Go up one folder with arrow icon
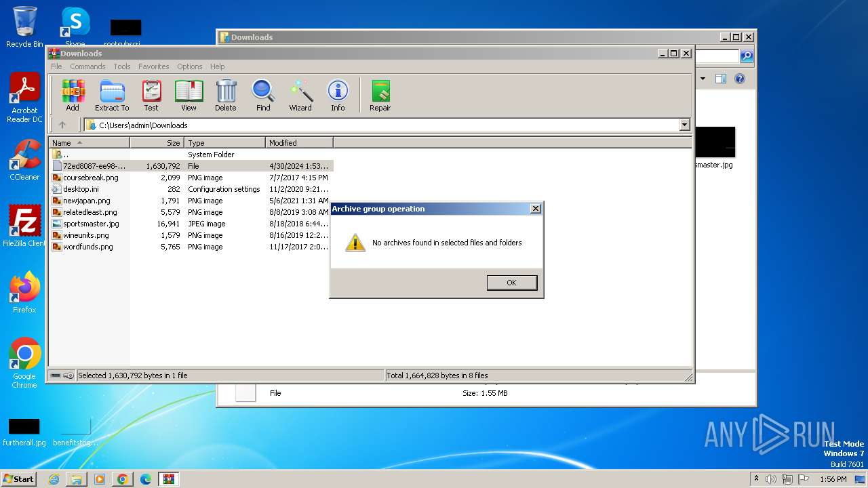Viewport: 868px width, 488px height. (x=62, y=125)
